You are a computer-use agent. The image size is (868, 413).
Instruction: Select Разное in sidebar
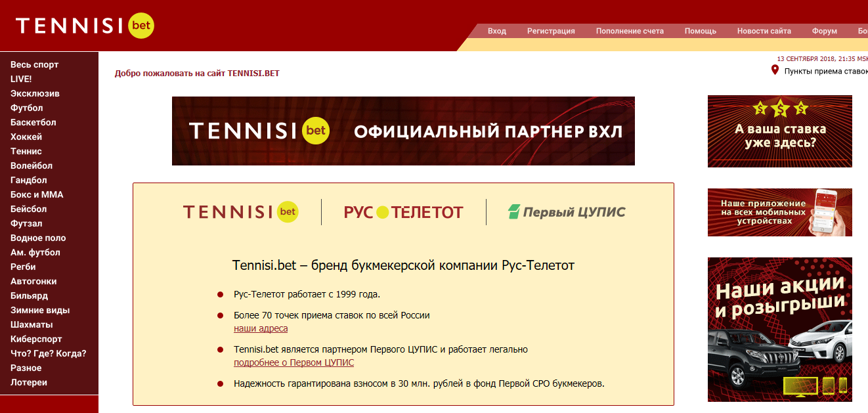[x=26, y=368]
